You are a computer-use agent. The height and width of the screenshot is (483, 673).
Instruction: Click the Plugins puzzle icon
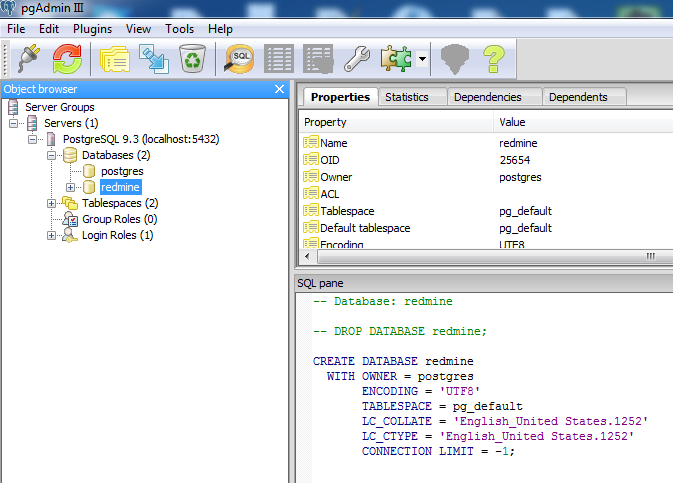pos(396,59)
